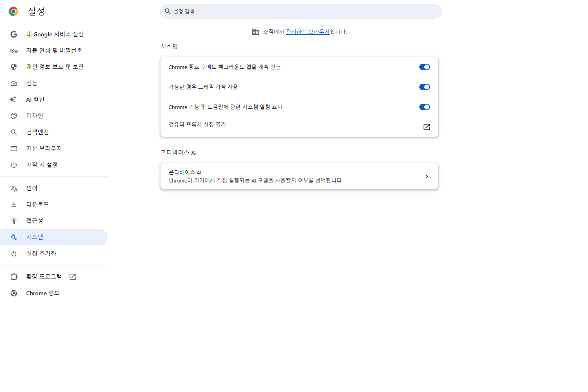Open 확장 프로그램 link

[x=54, y=277]
